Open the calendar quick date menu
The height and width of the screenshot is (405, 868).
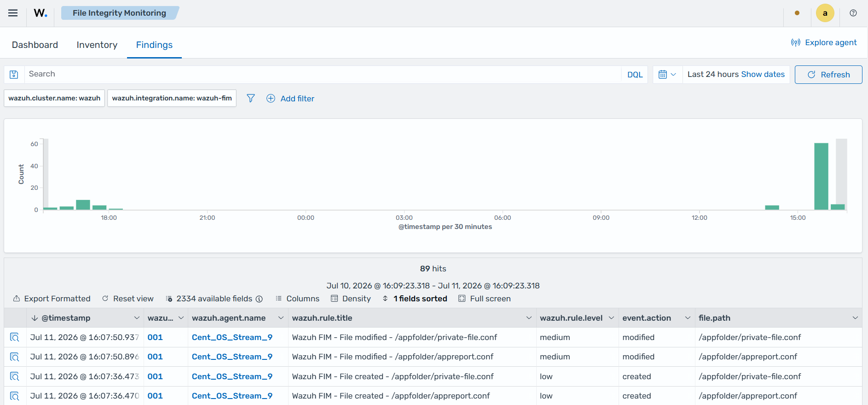click(x=667, y=74)
